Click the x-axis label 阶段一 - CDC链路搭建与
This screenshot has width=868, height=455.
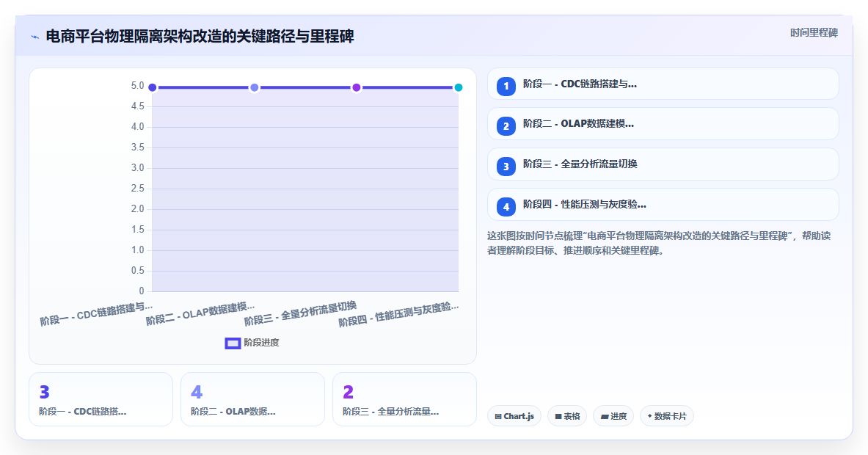point(96,314)
